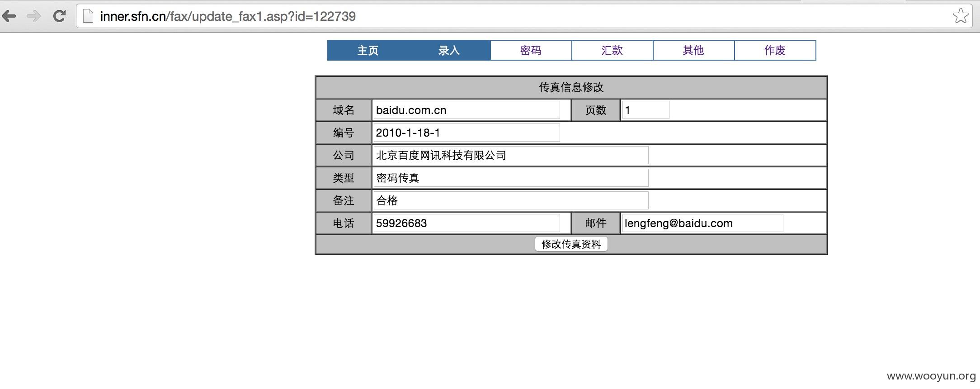Click the 传真信息修改 table header
The width and height of the screenshot is (980, 389).
tap(571, 87)
